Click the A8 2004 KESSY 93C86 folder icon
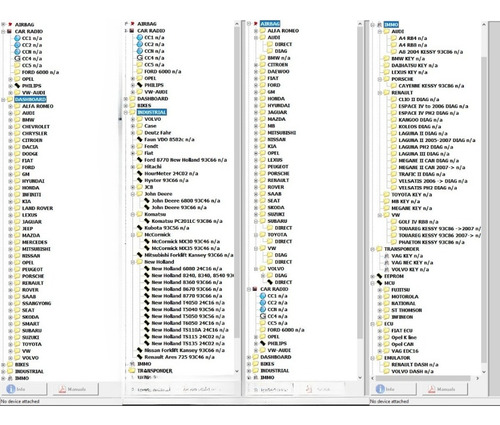 pos(394,52)
